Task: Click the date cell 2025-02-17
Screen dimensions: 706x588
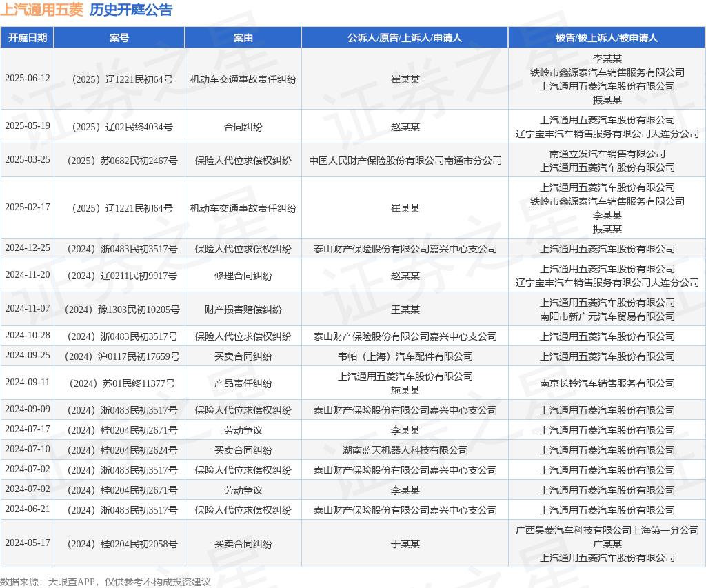Action: 28,207
